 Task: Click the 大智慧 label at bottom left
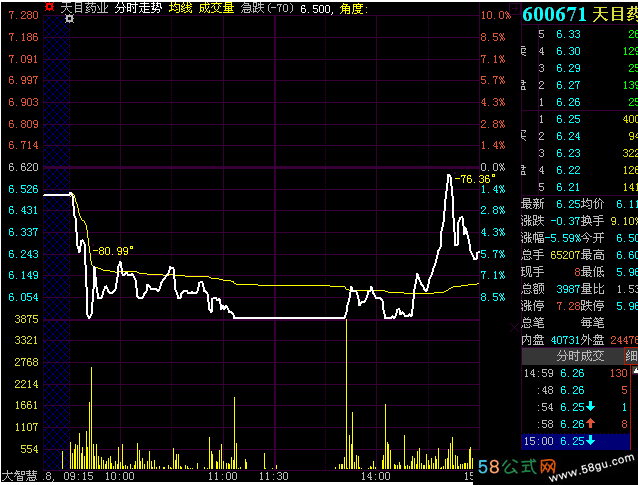[x=19, y=476]
